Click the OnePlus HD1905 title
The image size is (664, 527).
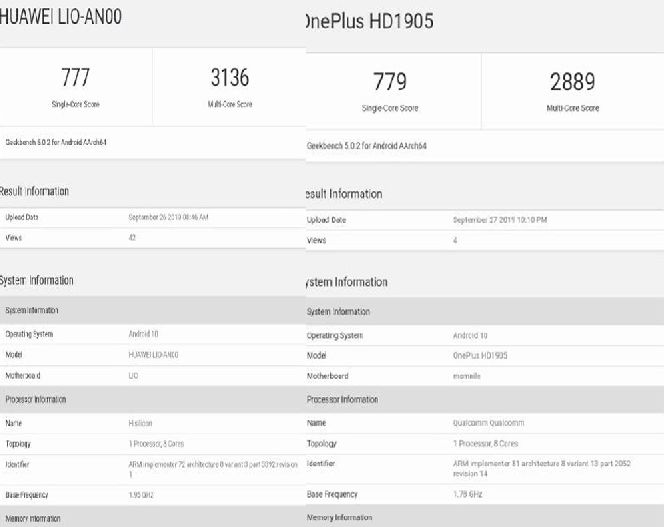[369, 21]
